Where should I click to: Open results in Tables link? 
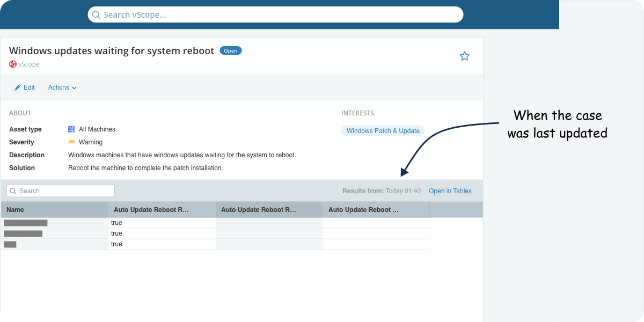[x=450, y=191]
